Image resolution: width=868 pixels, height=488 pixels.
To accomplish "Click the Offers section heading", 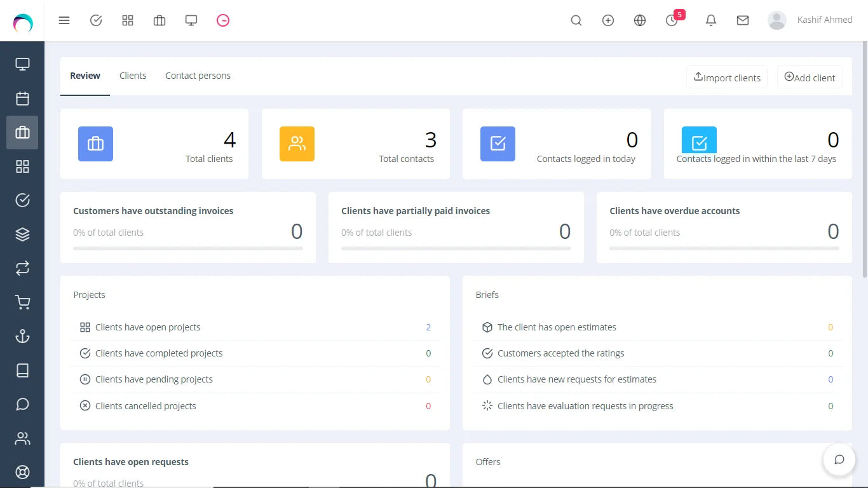I will pos(488,462).
